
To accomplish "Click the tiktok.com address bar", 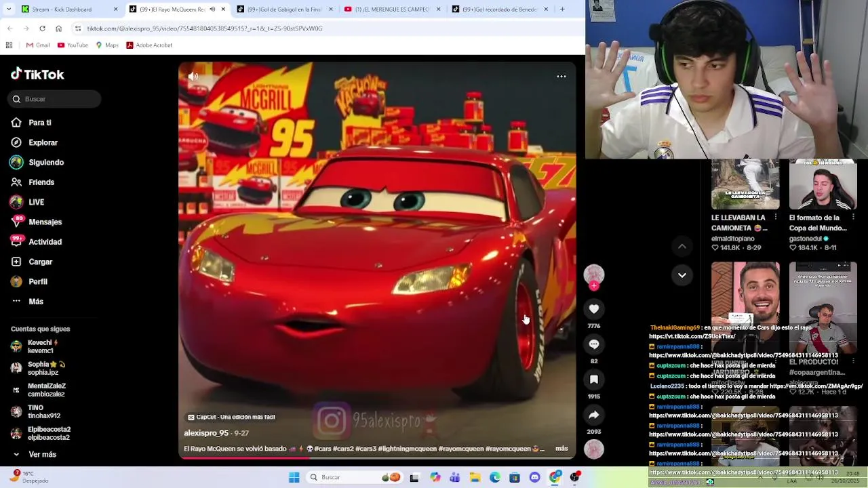I will coord(325,28).
